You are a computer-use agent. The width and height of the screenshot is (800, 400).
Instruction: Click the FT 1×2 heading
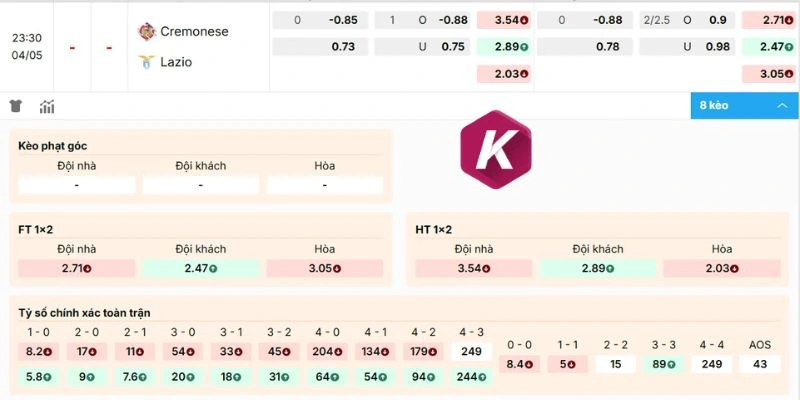(x=35, y=230)
